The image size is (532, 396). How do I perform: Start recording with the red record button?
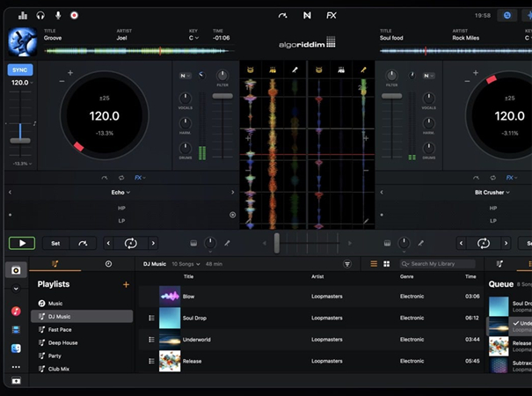tap(74, 15)
